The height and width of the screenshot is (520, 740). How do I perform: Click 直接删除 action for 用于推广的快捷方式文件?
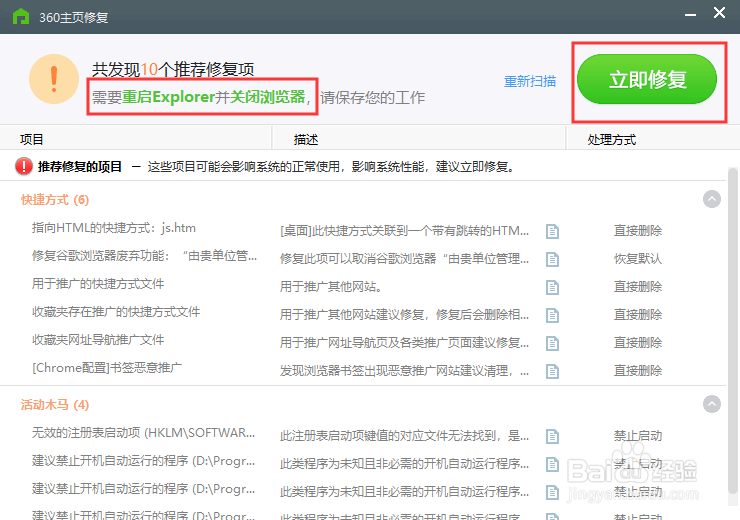(x=638, y=286)
